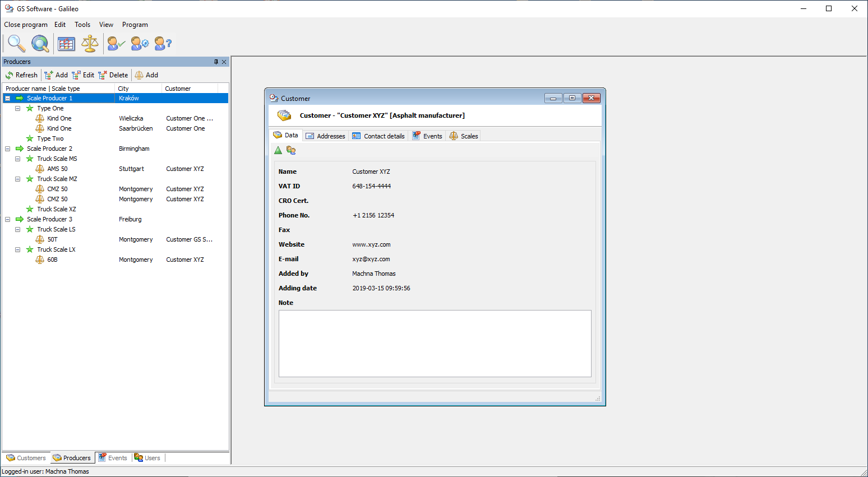
Task: Open the Tools menu
Action: click(x=82, y=25)
